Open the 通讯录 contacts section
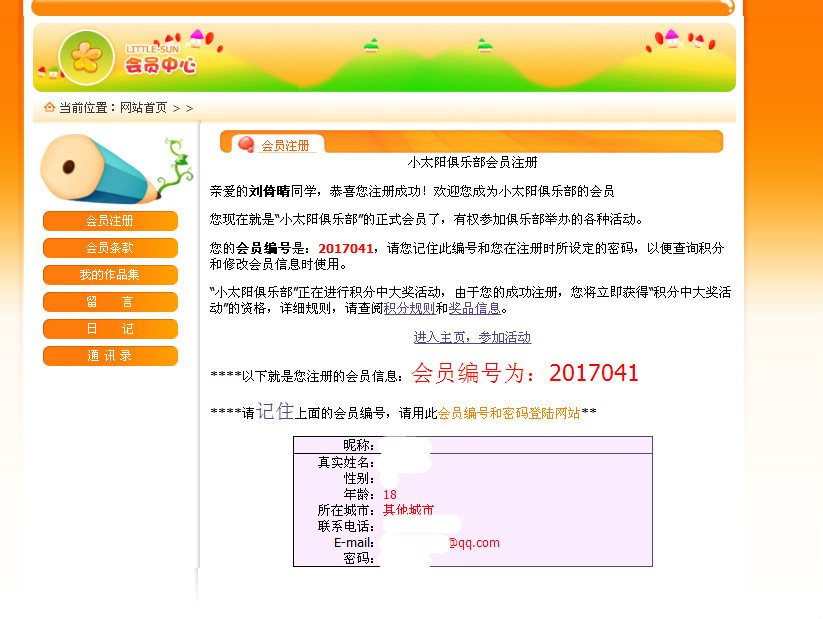 click(110, 355)
